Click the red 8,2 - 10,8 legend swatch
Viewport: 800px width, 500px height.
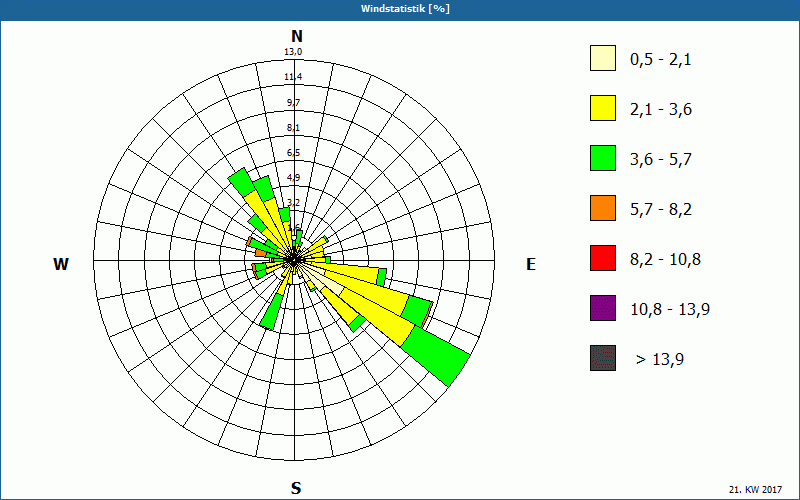click(x=603, y=258)
